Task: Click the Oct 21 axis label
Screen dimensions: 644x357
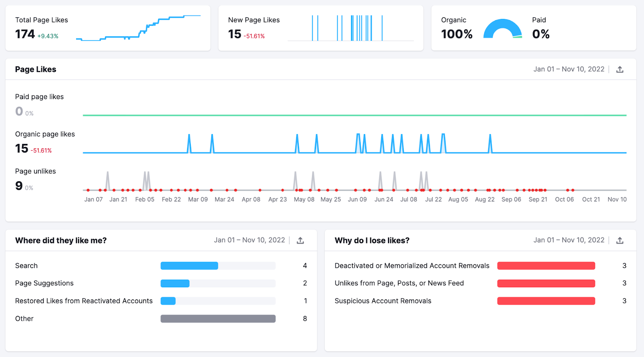Action: coord(591,199)
